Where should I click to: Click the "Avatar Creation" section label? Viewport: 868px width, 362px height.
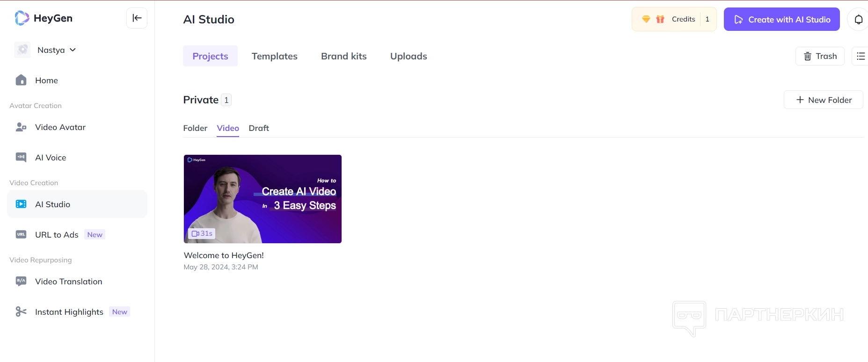point(36,106)
